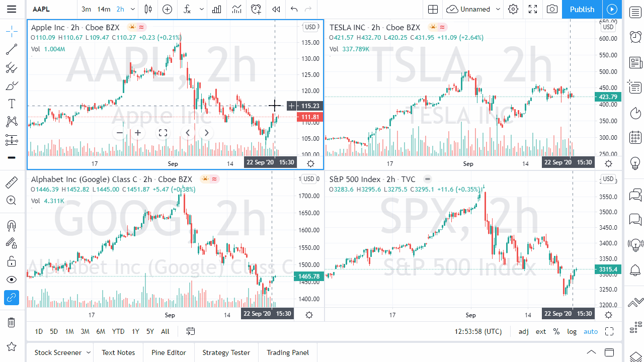
Task: Open favorites star toolbar
Action: 12,346
